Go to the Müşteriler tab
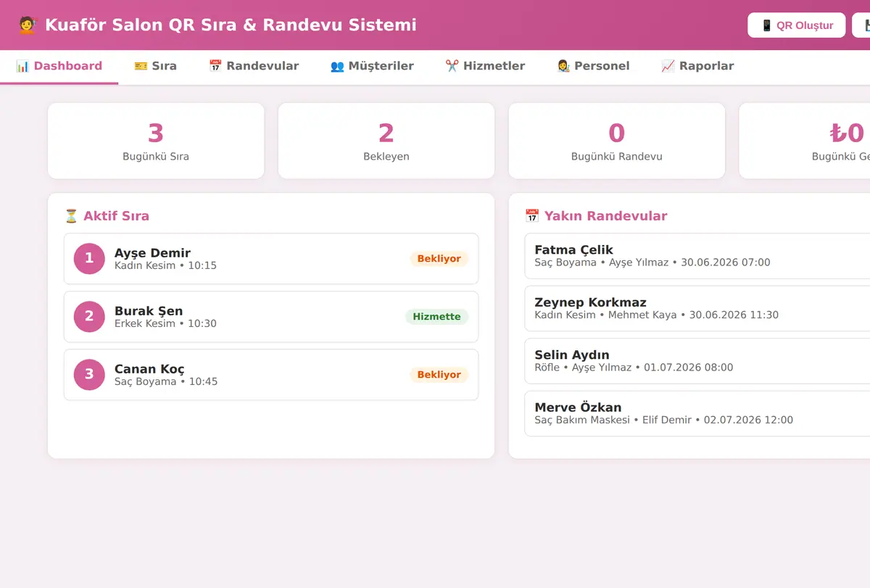The image size is (870, 588). pyautogui.click(x=372, y=66)
